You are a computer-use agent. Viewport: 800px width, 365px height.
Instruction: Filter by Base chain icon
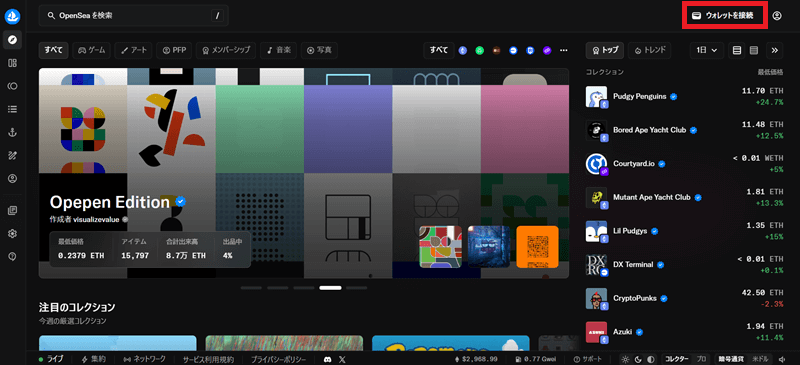click(x=513, y=50)
